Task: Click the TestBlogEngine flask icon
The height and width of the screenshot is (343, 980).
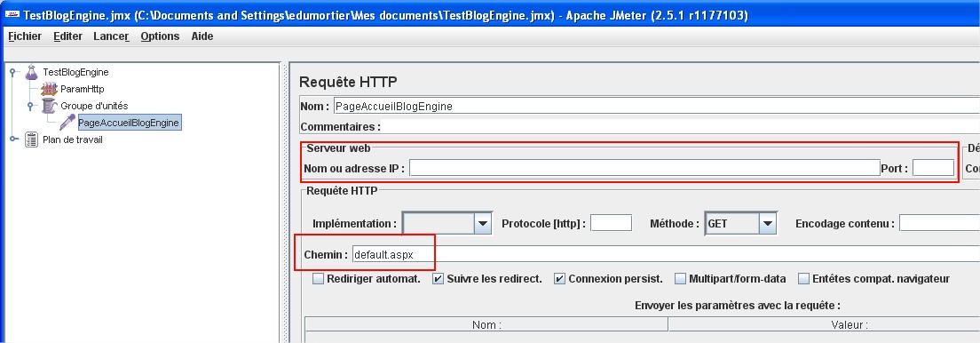Action: [31, 73]
